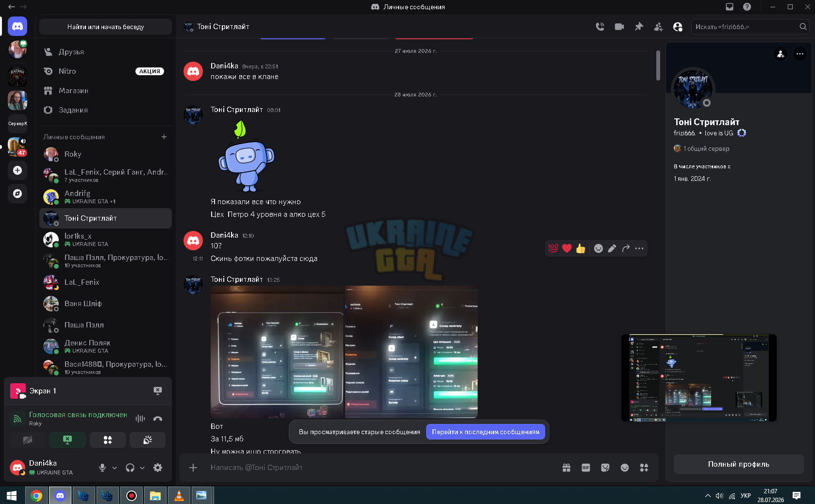Toggle noise suppression waveform icon
The width and height of the screenshot is (815, 504).
point(140,419)
